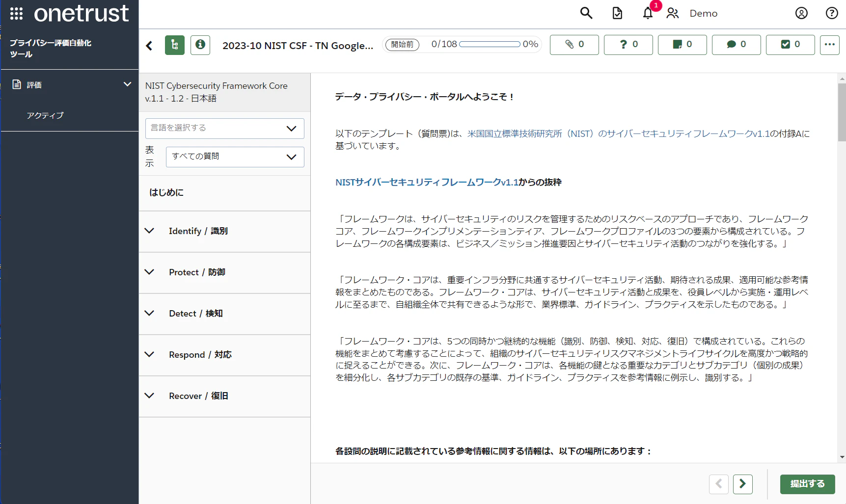This screenshot has width=846, height=504.
Task: Open the checkbox approvals counter
Action: 791,45
